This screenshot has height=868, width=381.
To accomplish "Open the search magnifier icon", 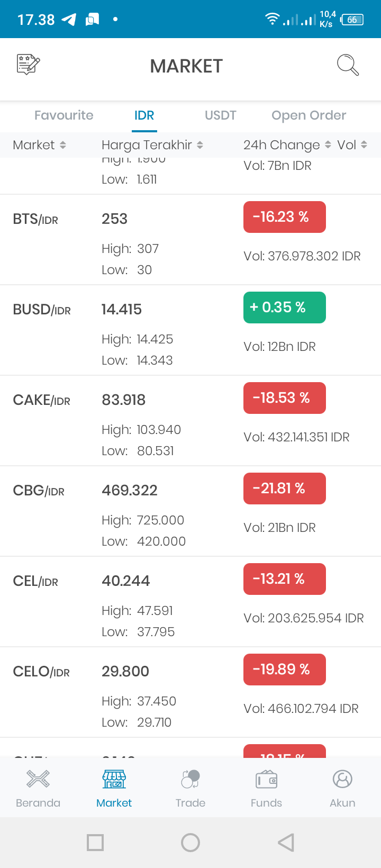I will [x=348, y=65].
